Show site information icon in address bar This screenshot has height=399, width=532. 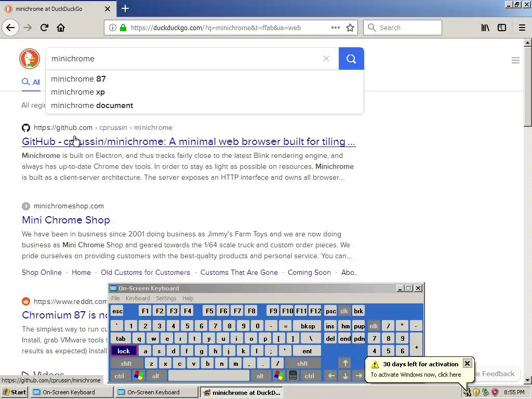(x=112, y=28)
